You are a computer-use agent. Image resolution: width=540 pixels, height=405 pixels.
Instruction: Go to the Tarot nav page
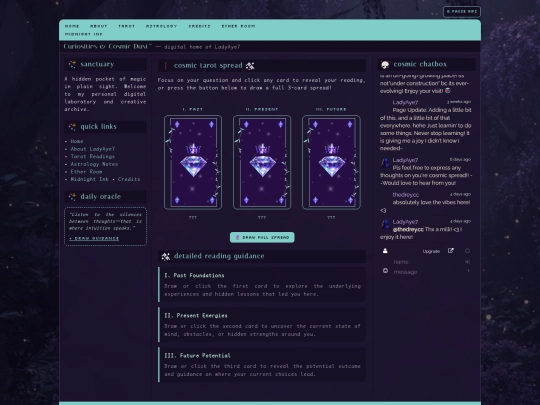126,26
